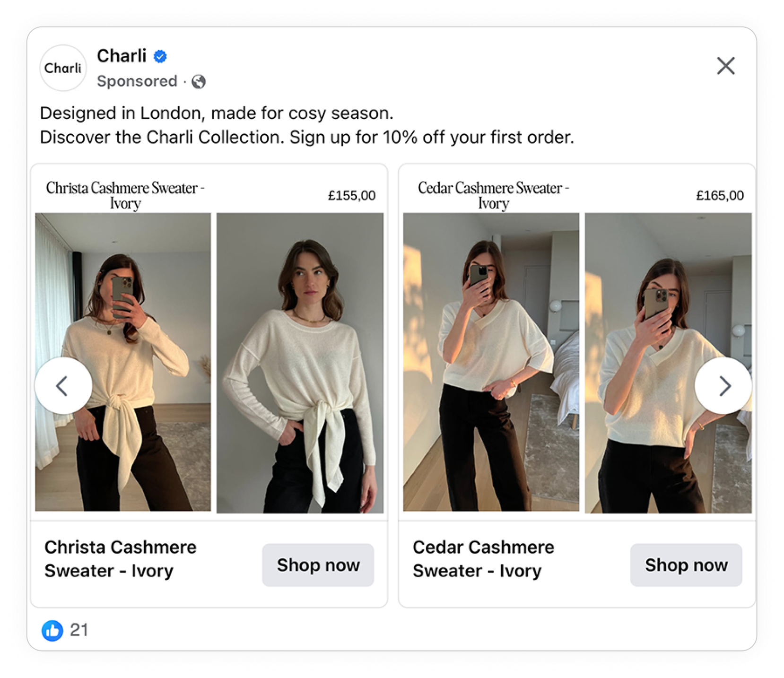Click the globe audience icon
The image size is (784, 678).
click(199, 82)
